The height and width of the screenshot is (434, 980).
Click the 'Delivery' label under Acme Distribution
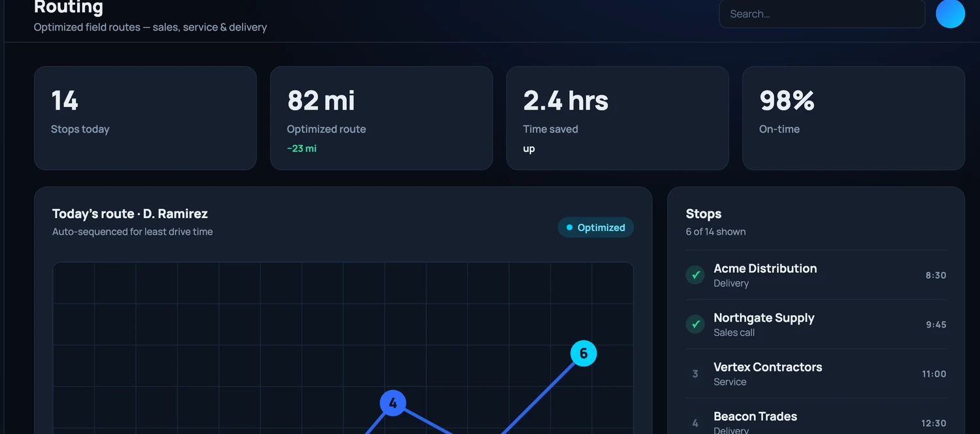coord(731,283)
